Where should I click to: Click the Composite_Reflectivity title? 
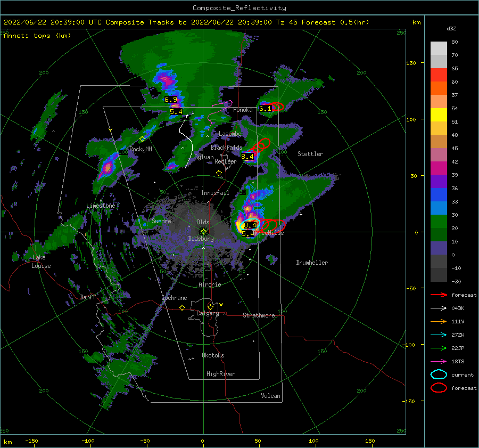(x=240, y=8)
